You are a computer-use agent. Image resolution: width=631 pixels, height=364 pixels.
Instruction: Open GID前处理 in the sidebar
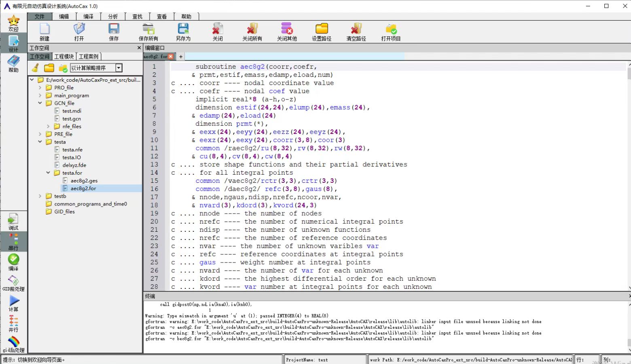pos(13,281)
